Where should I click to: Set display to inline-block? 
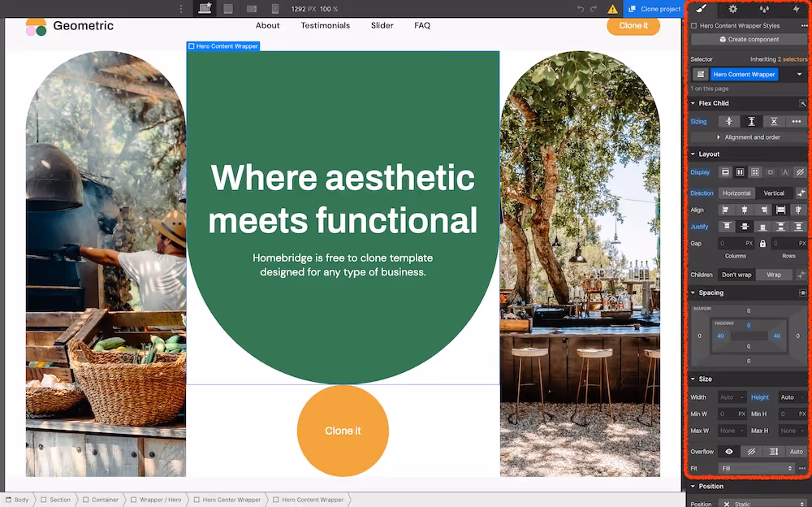(770, 172)
